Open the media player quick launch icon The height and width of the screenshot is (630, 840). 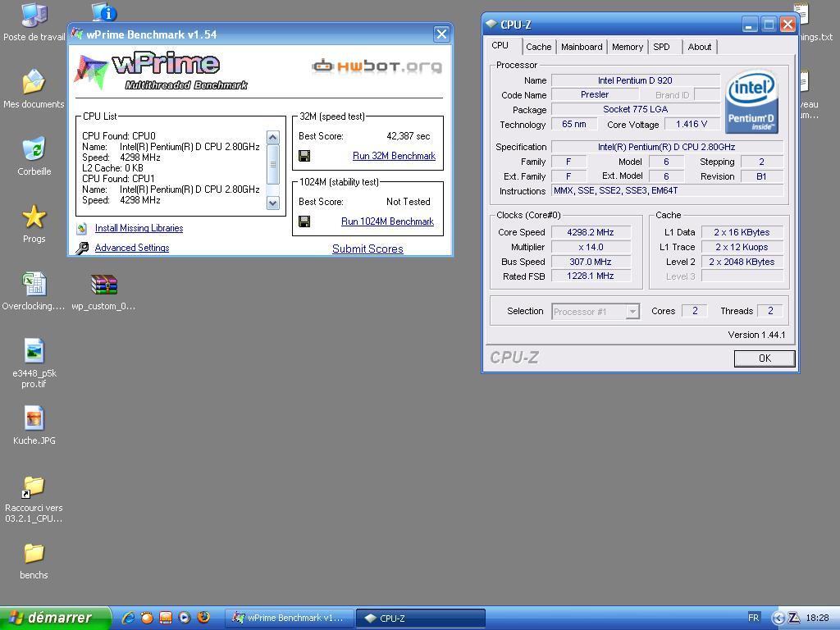(185, 618)
